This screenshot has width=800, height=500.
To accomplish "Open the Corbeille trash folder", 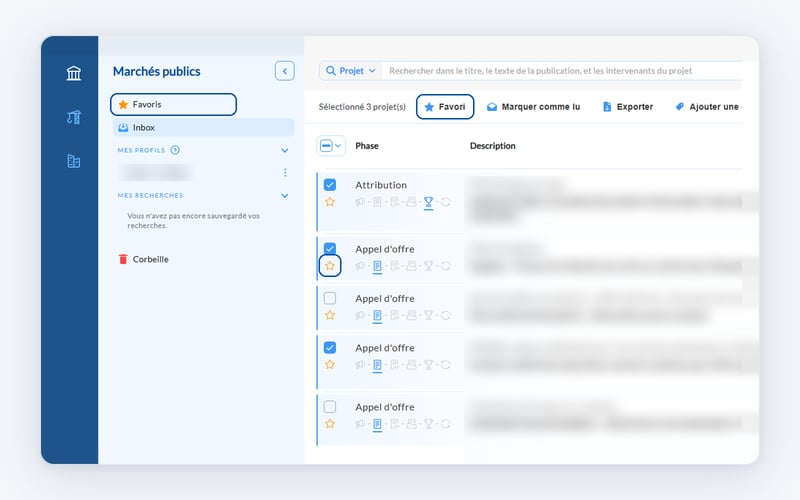I will pos(143,259).
